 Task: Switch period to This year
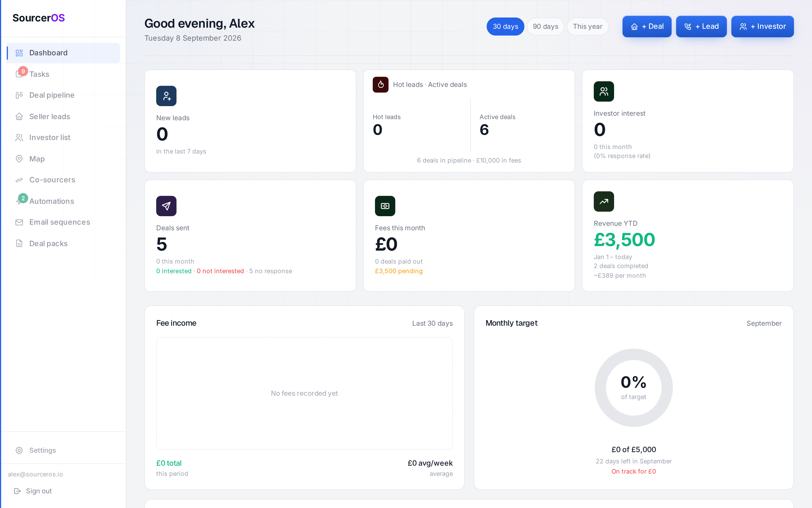click(588, 27)
